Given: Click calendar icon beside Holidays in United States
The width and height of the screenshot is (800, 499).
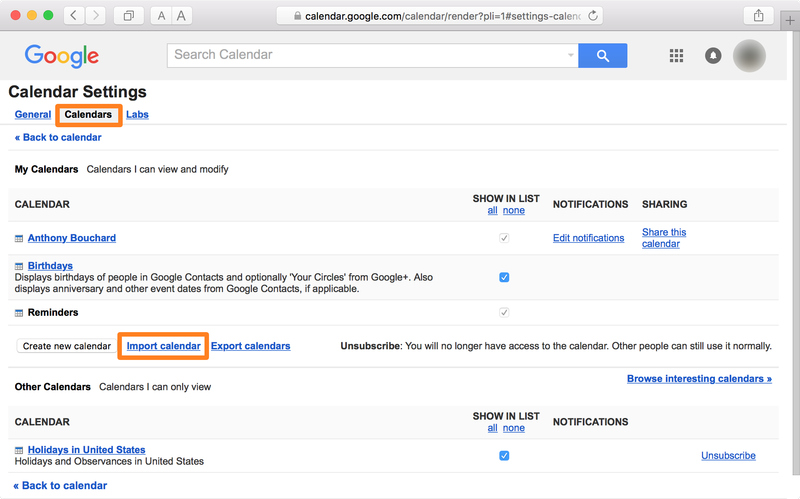Looking at the screenshot, I should coord(19,450).
